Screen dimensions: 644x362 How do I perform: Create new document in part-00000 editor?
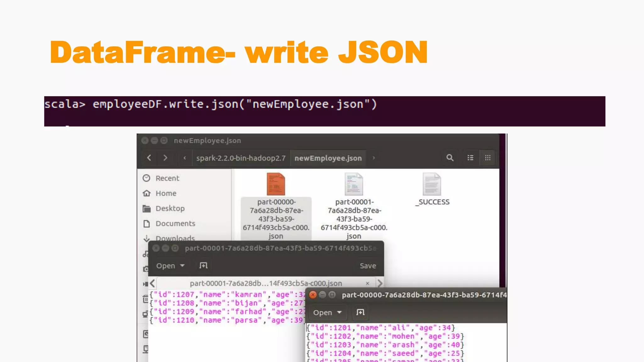click(x=360, y=313)
